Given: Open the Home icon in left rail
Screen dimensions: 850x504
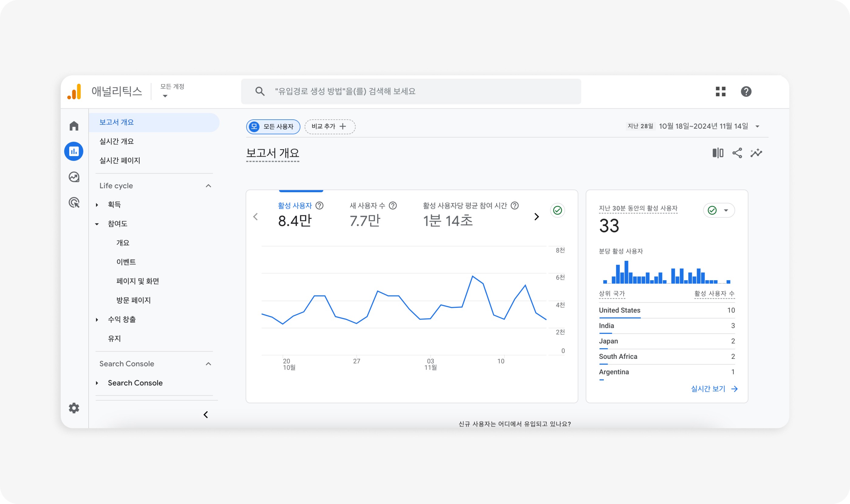Looking at the screenshot, I should pos(74,126).
